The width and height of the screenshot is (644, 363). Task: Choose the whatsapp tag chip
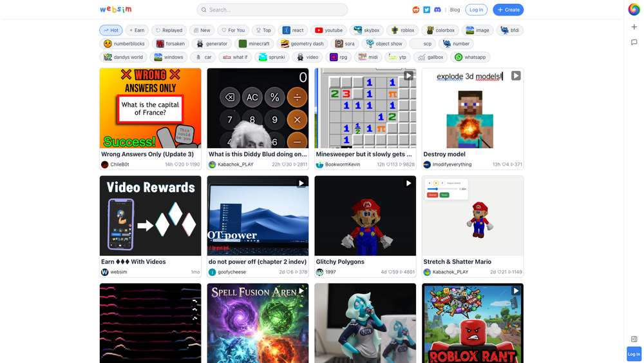pos(470,57)
